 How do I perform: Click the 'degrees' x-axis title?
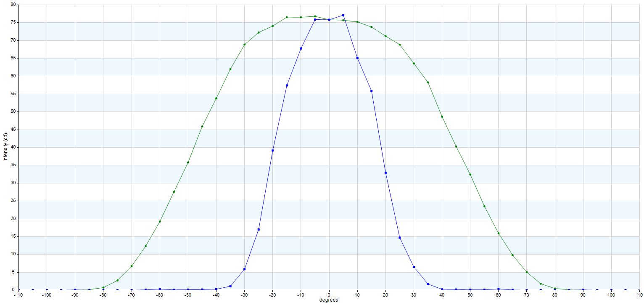[329, 300]
